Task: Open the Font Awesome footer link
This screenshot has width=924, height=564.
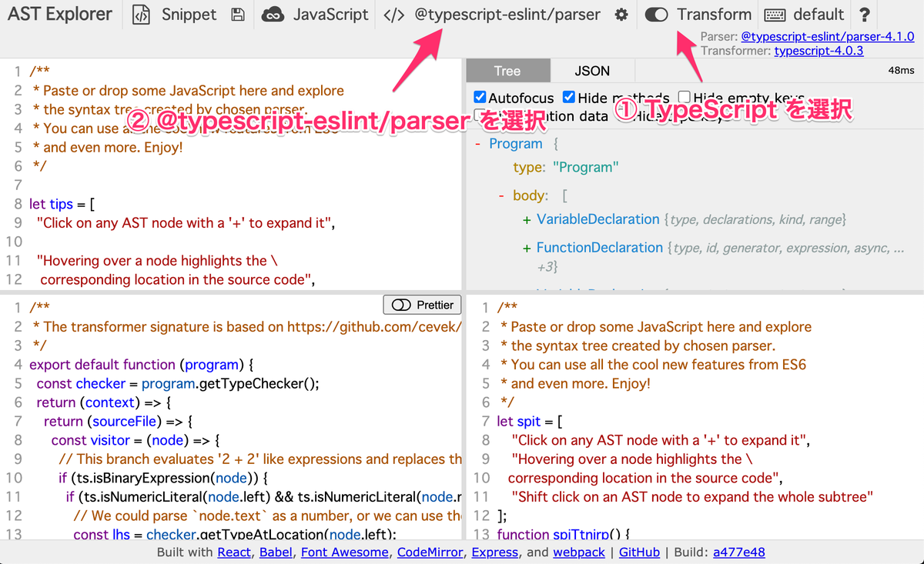Action: click(345, 552)
